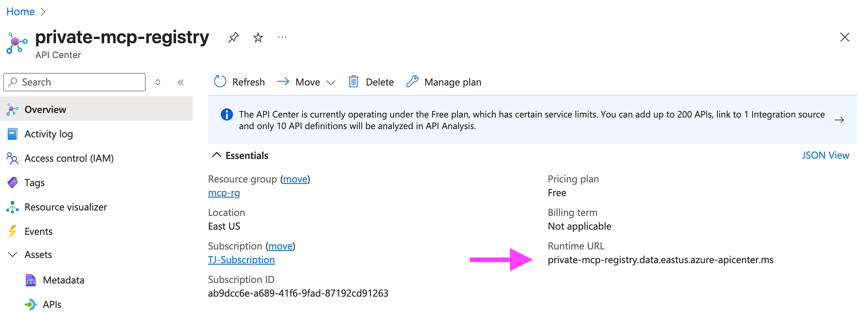Close the API Center blade
The width and height of the screenshot is (868, 313).
845,37
